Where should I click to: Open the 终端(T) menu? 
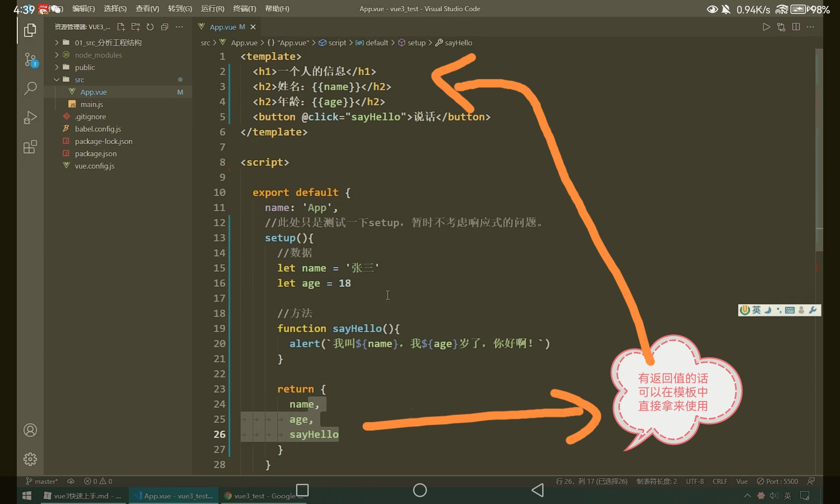coord(244,8)
